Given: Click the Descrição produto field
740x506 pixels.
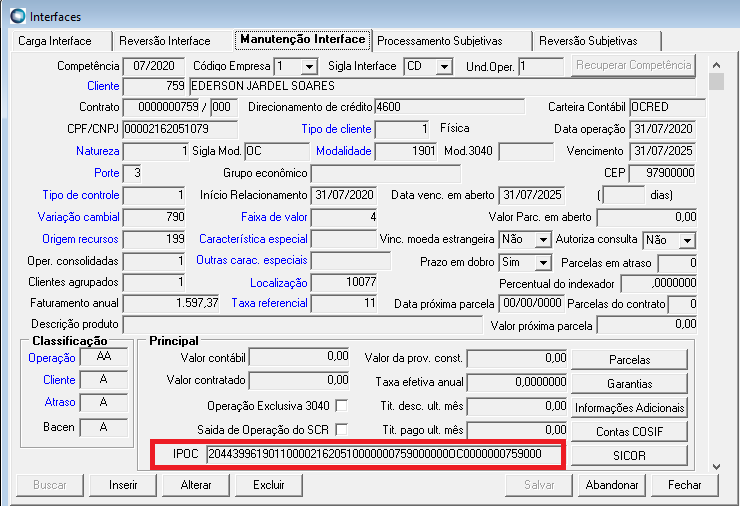Looking at the screenshot, I should pyautogui.click(x=303, y=325).
